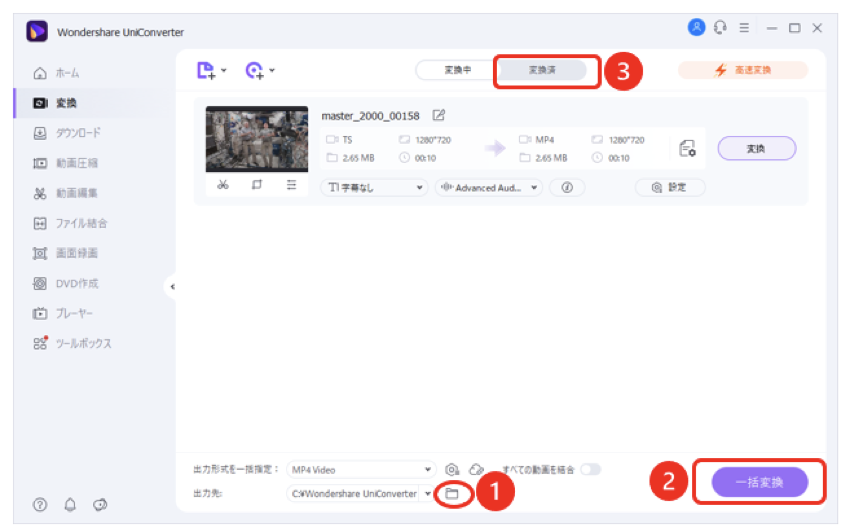Open the add files dropdown arrow
The width and height of the screenshot is (850, 532).
click(x=224, y=70)
